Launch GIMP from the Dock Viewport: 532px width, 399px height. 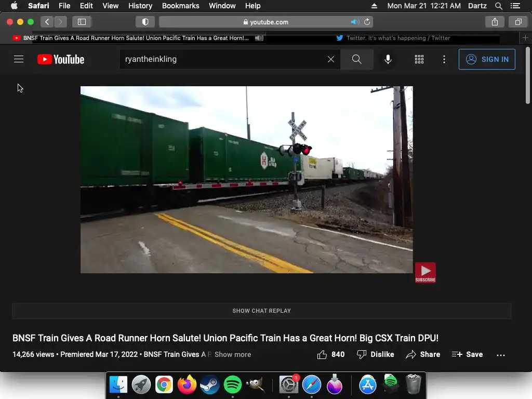pos(256,385)
